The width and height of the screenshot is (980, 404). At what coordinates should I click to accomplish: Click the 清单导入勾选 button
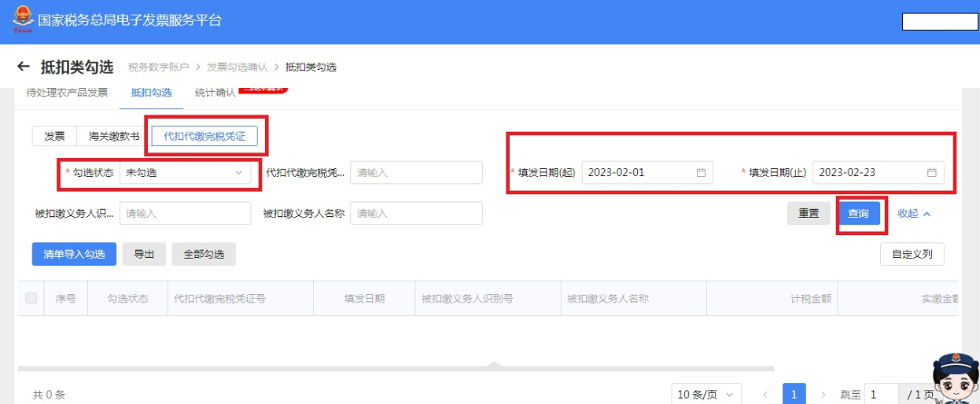[x=73, y=254]
